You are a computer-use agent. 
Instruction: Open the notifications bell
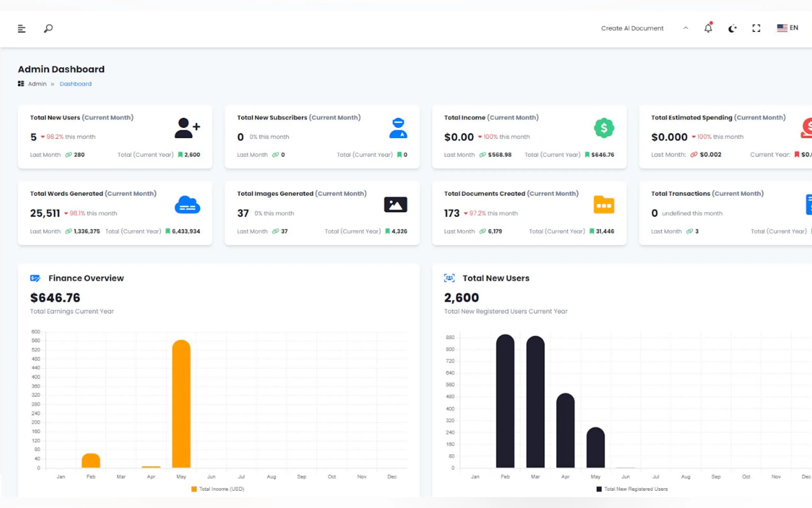point(708,28)
